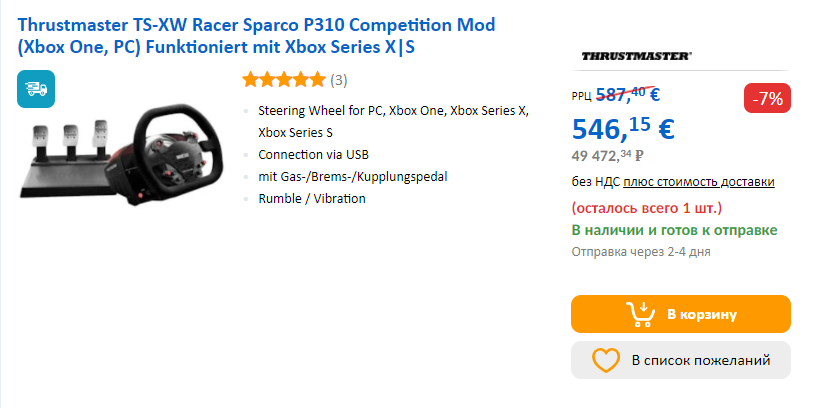Click the current price 546,15 €
This screenshot has width=821, height=408.
point(622,127)
